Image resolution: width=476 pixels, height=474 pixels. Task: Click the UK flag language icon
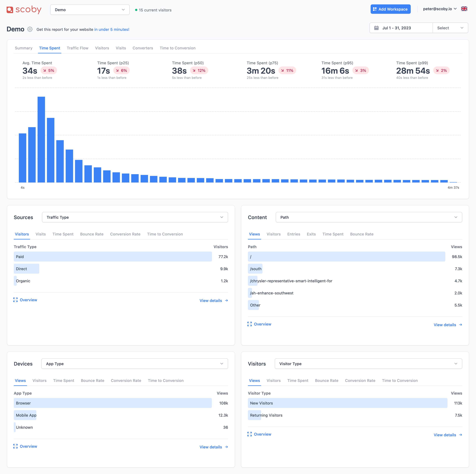tap(464, 9)
